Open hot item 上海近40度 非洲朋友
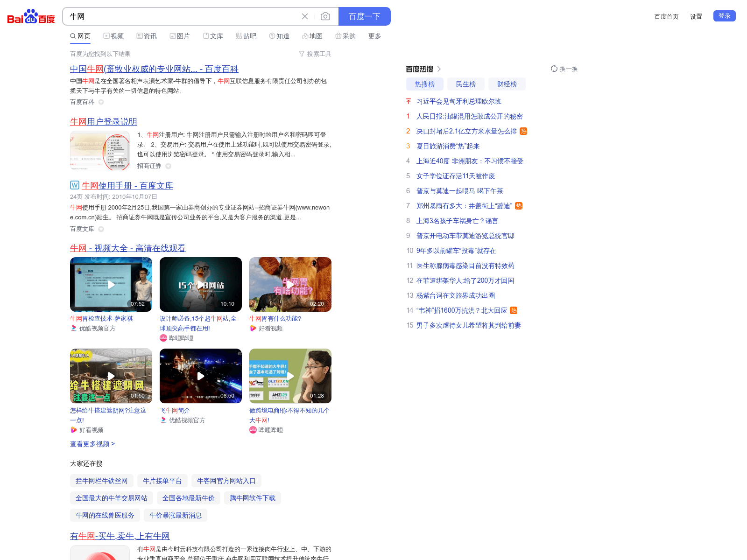The image size is (747, 560). [470, 161]
